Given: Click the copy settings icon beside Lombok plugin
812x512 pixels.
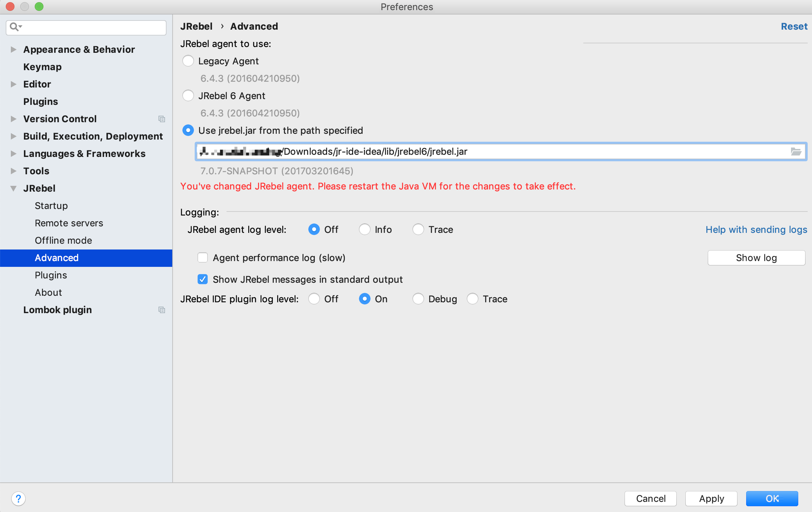Looking at the screenshot, I should (162, 310).
